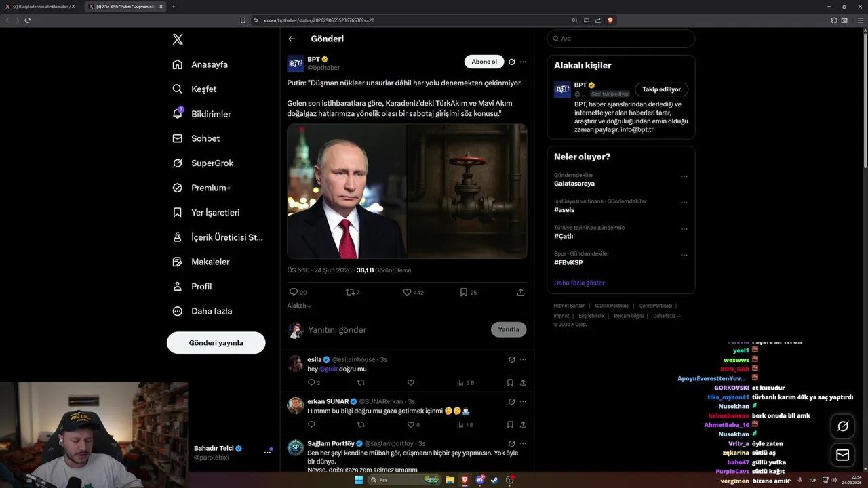This screenshot has width=868, height=488.
Task: Open more options for Galatasaraya trend
Action: coord(684,176)
